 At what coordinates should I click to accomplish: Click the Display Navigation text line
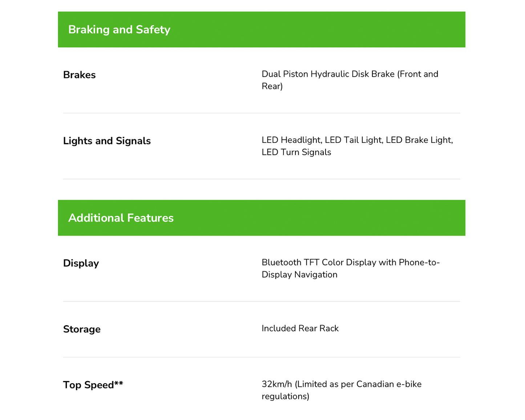[300, 275]
